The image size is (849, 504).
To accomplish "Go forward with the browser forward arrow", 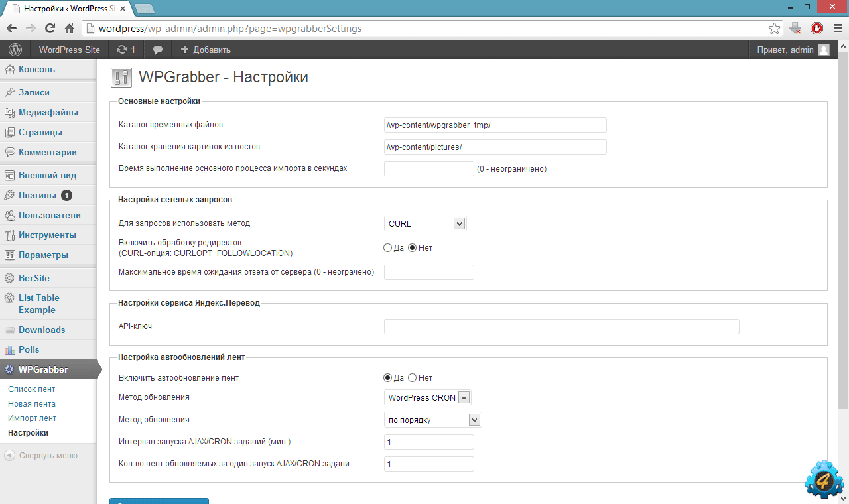I will click(31, 29).
